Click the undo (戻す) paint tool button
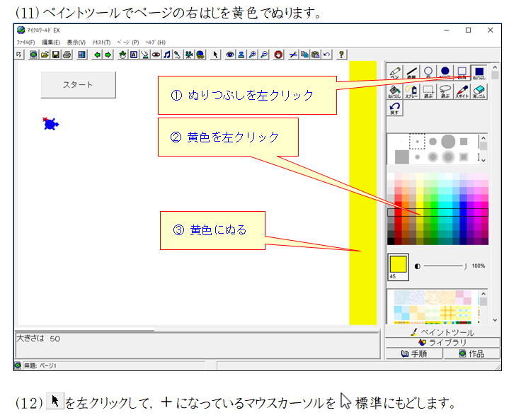The width and height of the screenshot is (509, 420). [x=395, y=108]
